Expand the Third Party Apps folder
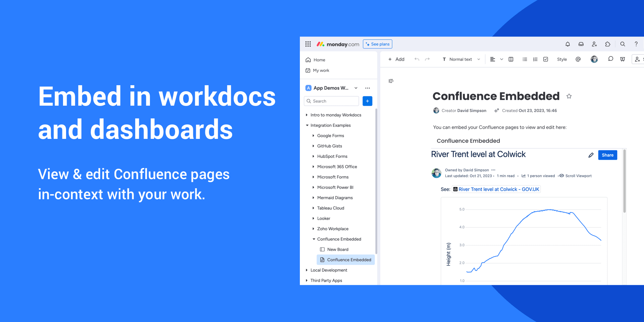The width and height of the screenshot is (644, 322). [307, 280]
